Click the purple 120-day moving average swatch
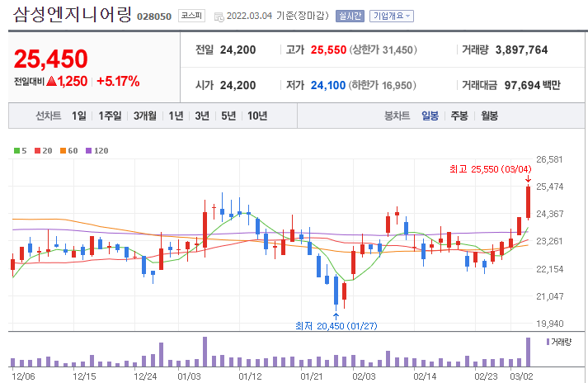This screenshot has width=588, height=383. click(x=88, y=150)
